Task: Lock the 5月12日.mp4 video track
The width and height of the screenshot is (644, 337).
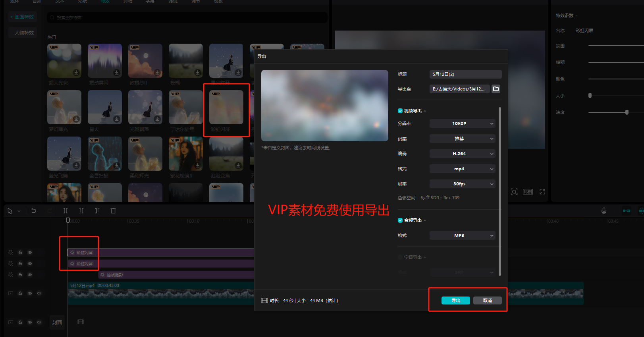Action: click(20, 293)
